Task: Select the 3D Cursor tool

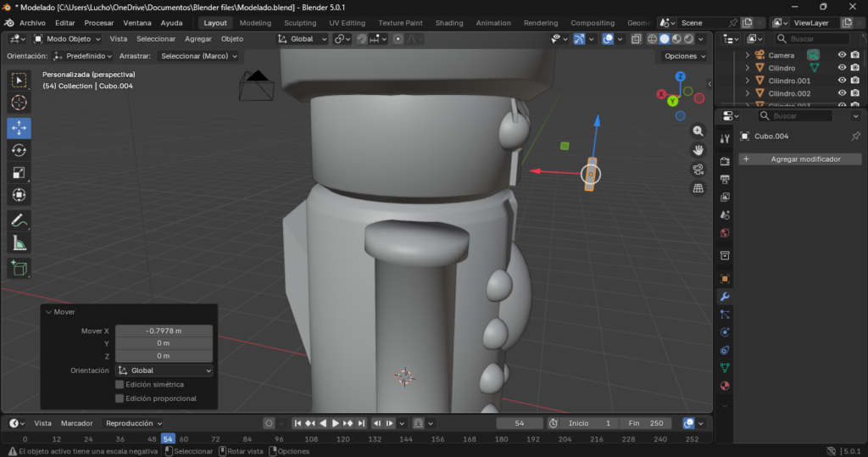Action: point(19,103)
